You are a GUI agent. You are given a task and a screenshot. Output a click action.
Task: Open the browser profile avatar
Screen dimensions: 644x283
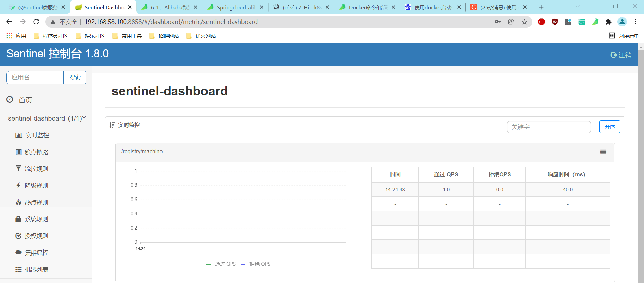pos(622,22)
